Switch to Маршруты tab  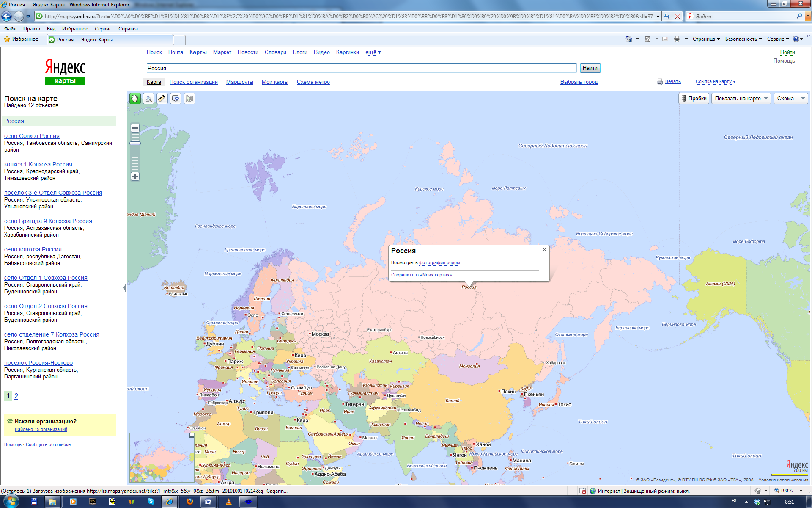pos(240,82)
